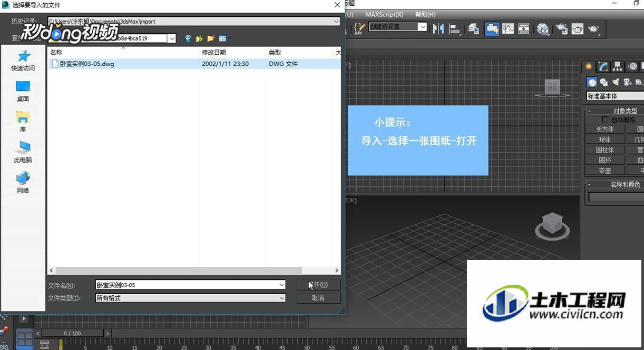Open the Schematic View icon
Image resolution: width=644 pixels, height=350 pixels.
tap(524, 28)
